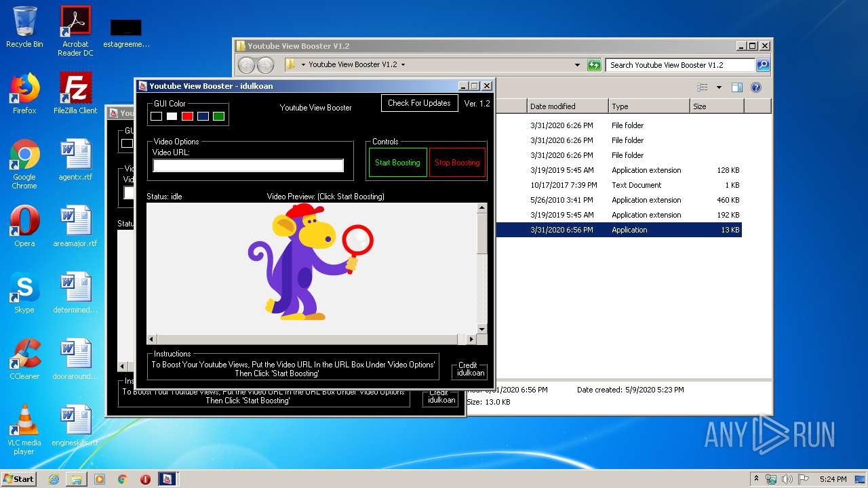
Task: Click volume speaker icon in system tray
Action: [x=787, y=479]
